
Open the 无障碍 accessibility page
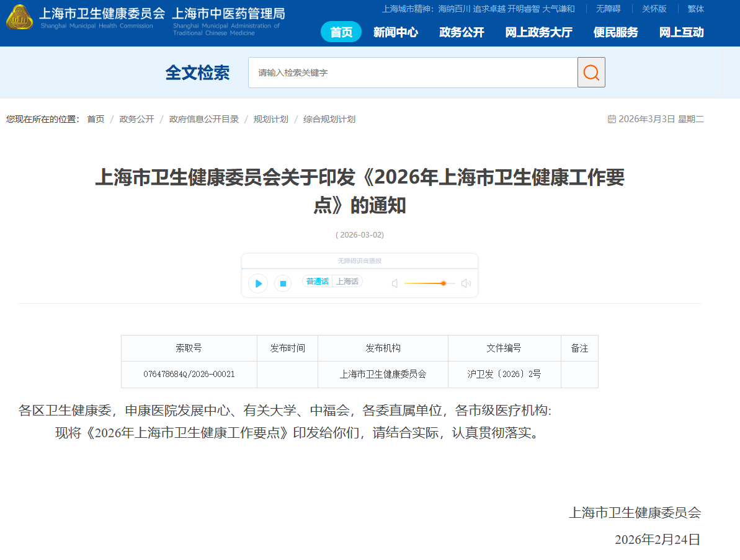608,9
